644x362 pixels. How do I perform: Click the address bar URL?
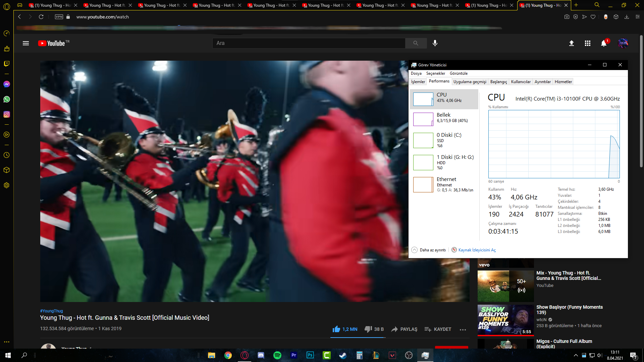[103, 17]
